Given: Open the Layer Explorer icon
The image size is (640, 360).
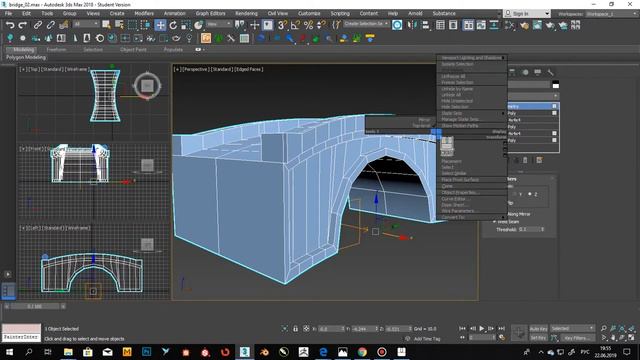Looking at the screenshot, I should (x=453, y=25).
